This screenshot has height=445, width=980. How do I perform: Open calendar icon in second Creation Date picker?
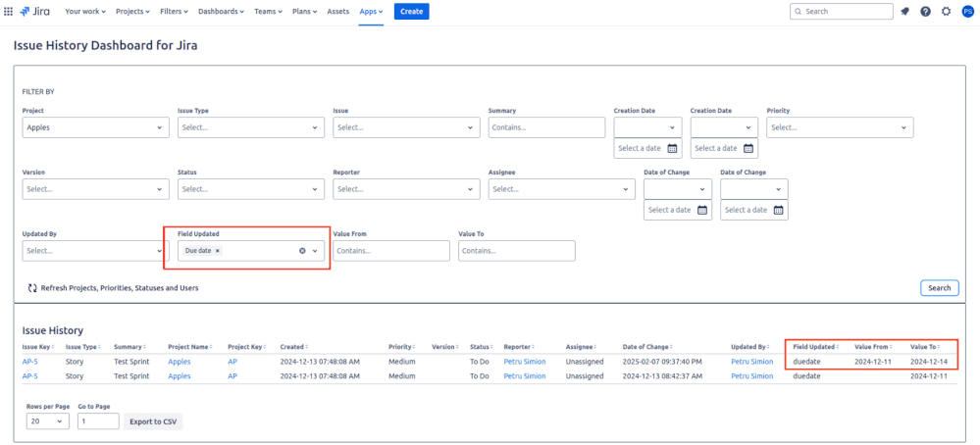click(x=748, y=148)
